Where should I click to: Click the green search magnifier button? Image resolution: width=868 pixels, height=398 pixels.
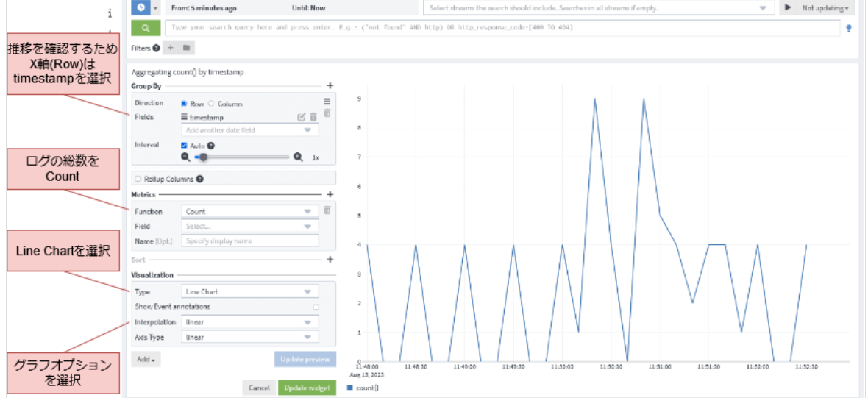tap(146, 28)
